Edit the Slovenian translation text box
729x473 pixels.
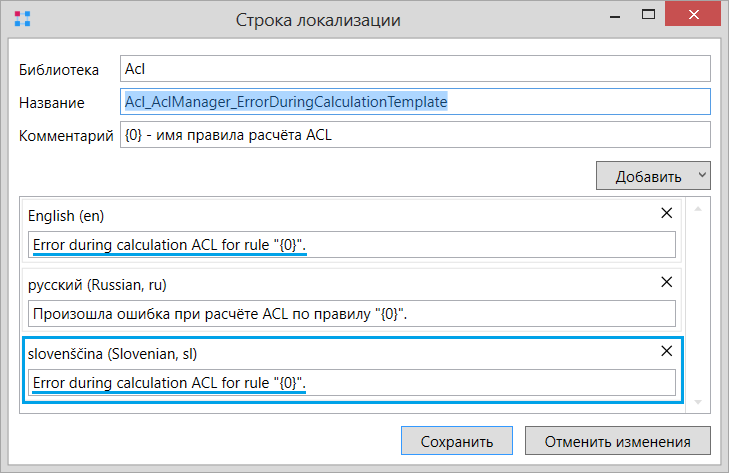352,382
